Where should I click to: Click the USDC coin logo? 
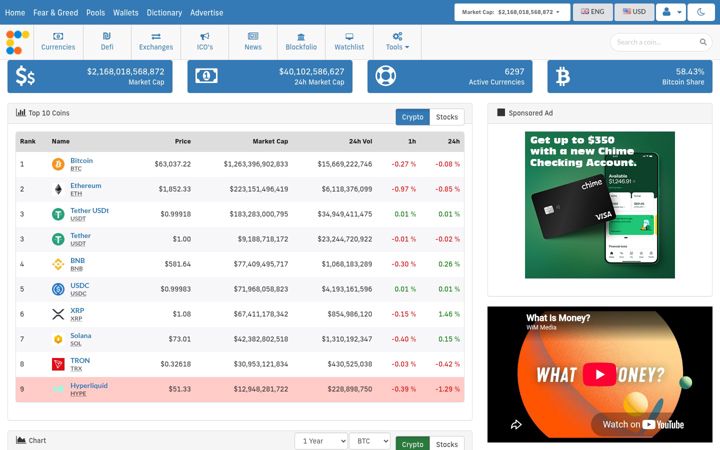[x=58, y=289]
